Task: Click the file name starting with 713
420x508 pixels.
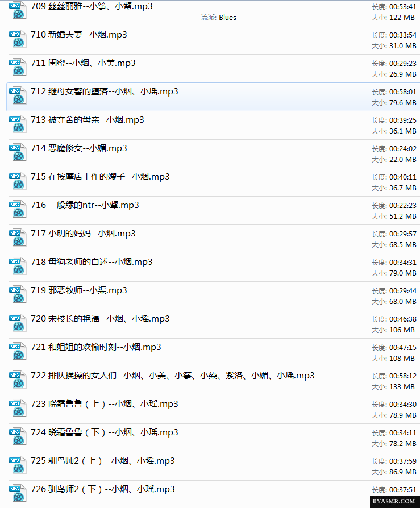Action: click(x=88, y=120)
